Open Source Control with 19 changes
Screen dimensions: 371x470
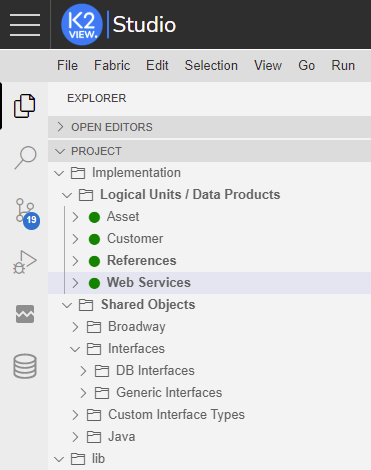[x=26, y=213]
